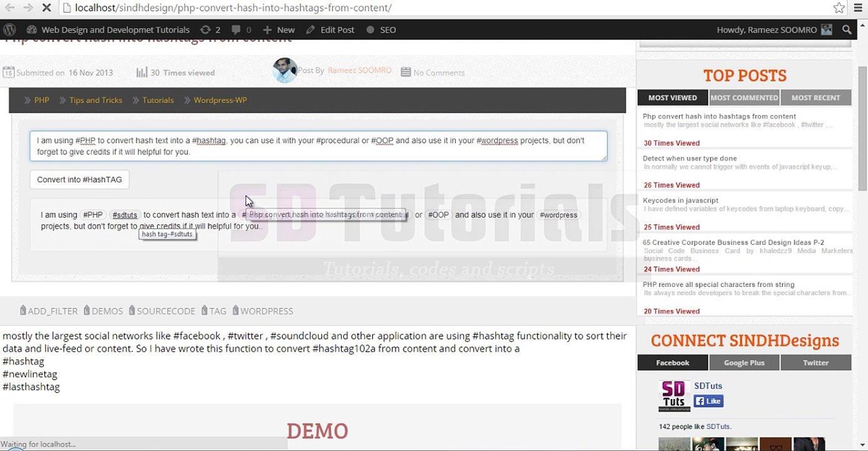Image resolution: width=868 pixels, height=451 pixels.
Task: Open the Tutorials category link
Action: [158, 100]
